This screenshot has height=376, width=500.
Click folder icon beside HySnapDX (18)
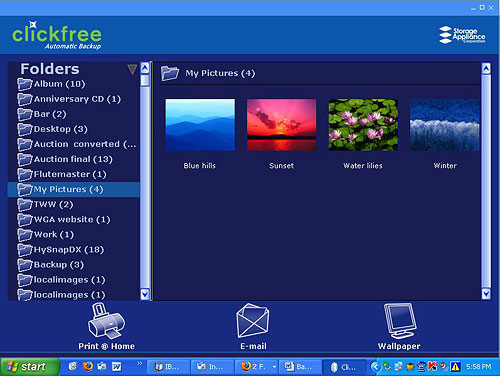[25, 250]
